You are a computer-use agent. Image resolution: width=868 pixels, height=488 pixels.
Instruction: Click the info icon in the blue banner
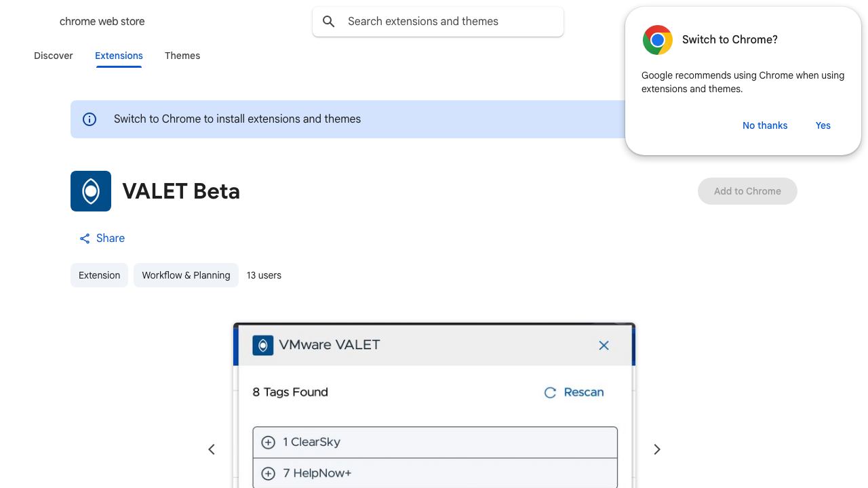(x=90, y=119)
